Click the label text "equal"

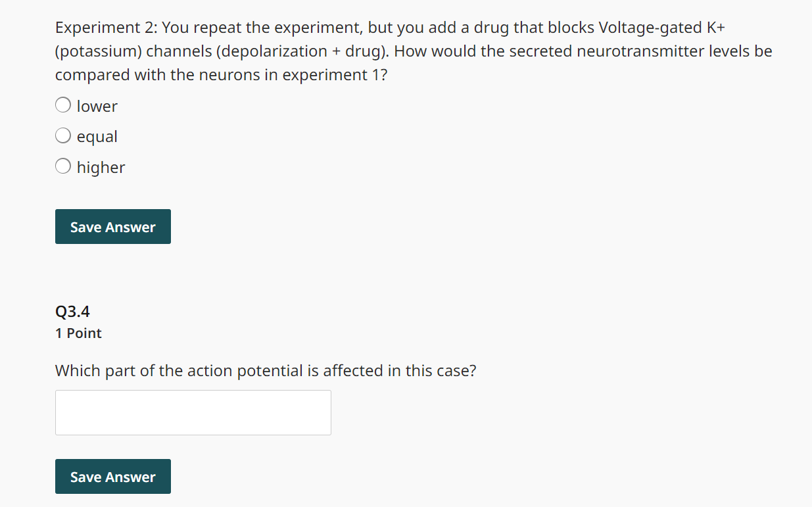point(97,137)
